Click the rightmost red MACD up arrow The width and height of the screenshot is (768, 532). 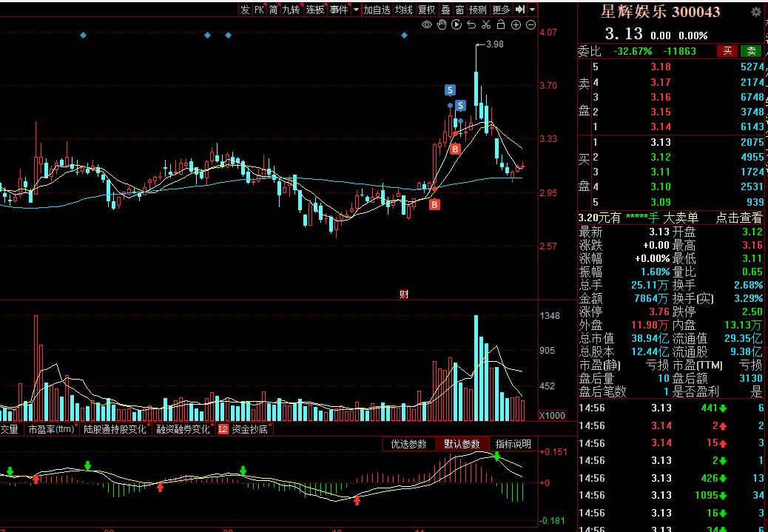[357, 500]
